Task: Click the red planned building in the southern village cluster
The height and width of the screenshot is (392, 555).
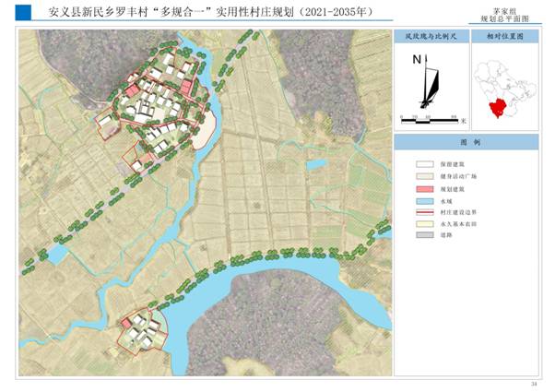Action: tap(126, 324)
